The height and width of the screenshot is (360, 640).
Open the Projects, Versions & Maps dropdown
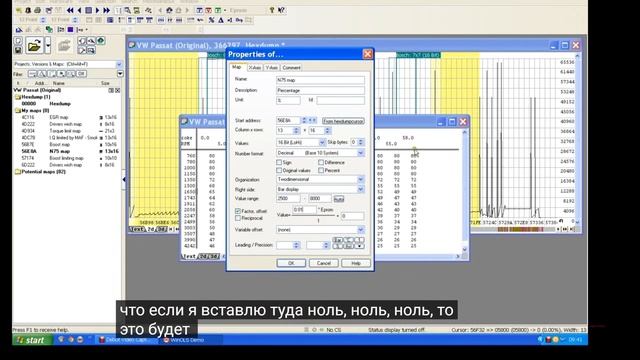(119, 64)
